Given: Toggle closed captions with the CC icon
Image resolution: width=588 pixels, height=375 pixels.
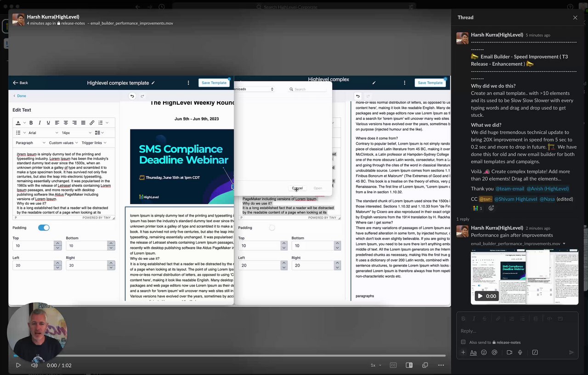Looking at the screenshot, I should [x=393, y=365].
